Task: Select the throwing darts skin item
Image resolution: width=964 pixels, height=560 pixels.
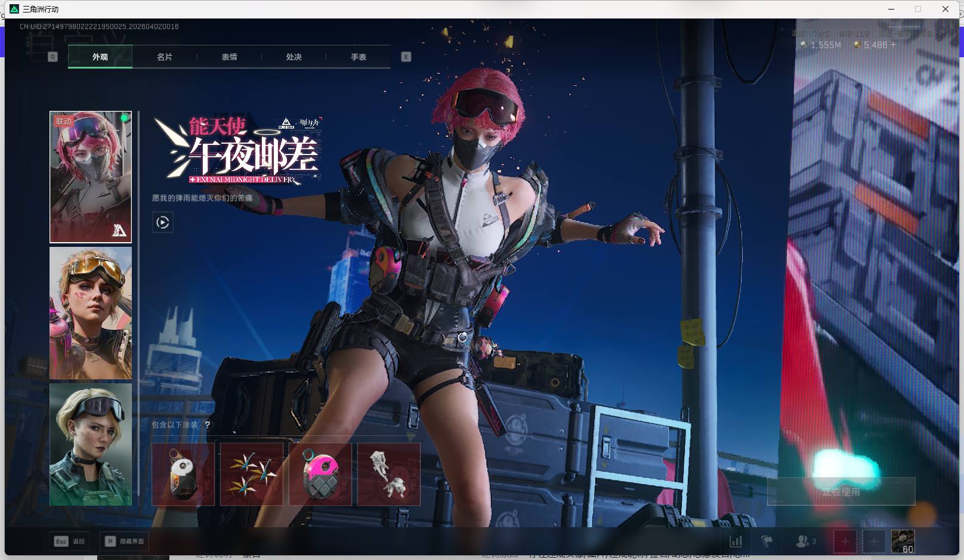Action: [252, 474]
